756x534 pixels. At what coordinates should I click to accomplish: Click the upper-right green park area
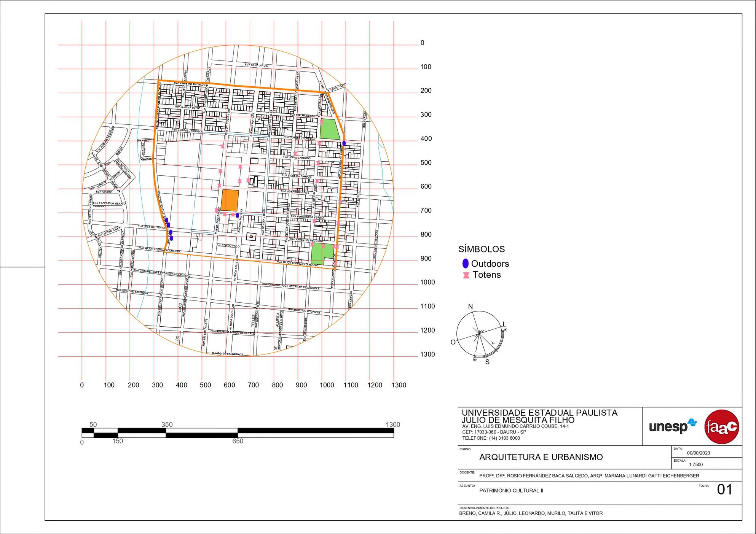point(329,130)
